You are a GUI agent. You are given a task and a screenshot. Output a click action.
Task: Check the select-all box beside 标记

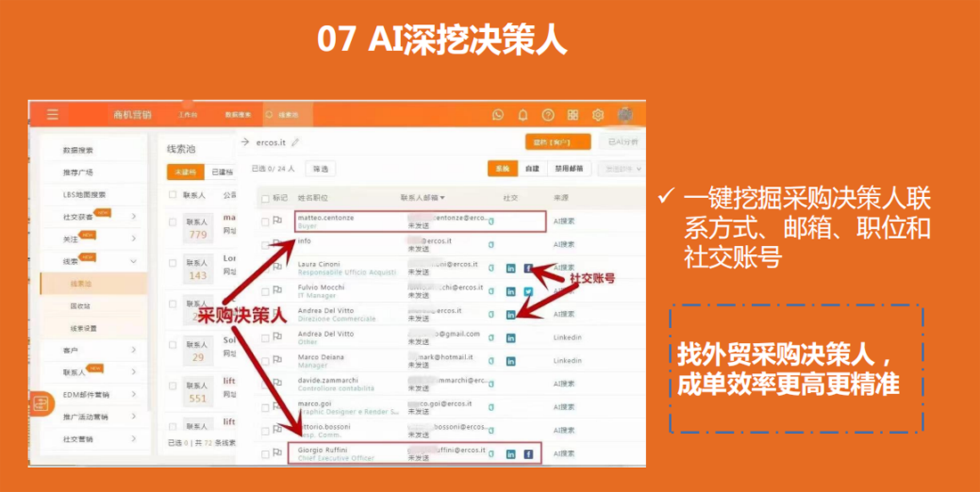(x=265, y=198)
